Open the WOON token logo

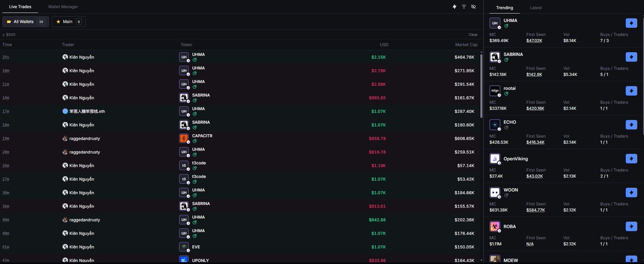pyautogui.click(x=495, y=192)
